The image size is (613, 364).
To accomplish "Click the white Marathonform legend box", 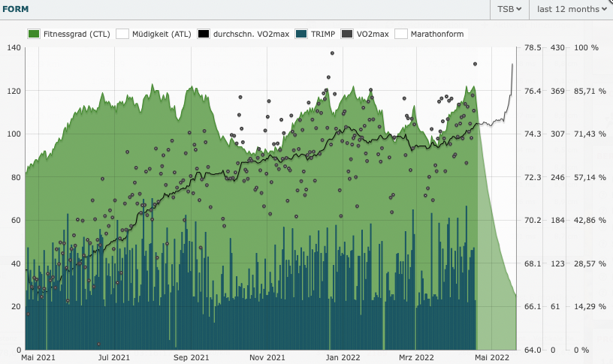I will [x=401, y=35].
